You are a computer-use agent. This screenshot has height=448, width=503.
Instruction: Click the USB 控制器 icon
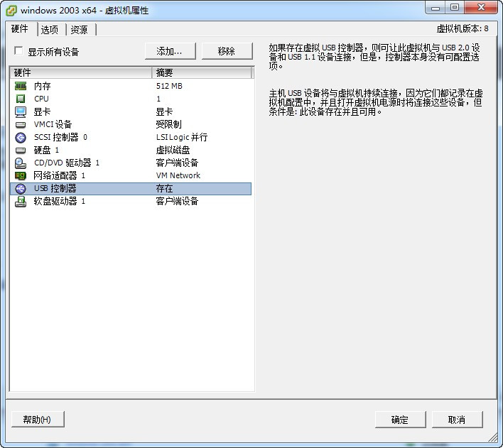click(21, 189)
